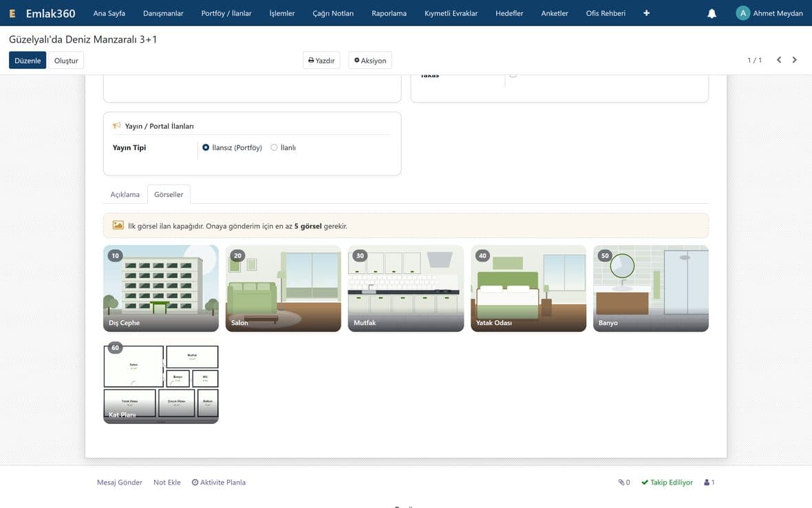Go to next record arrow

[794, 60]
